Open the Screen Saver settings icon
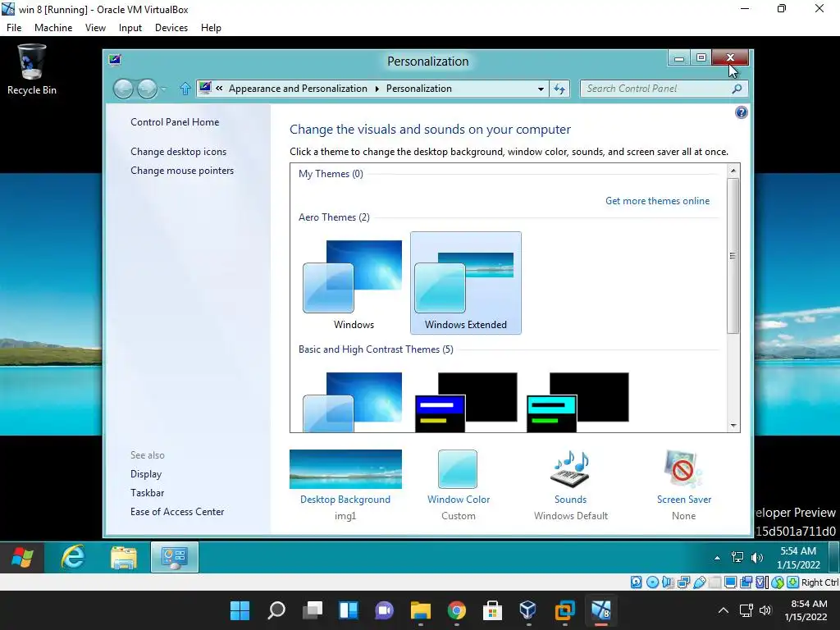 tap(683, 468)
